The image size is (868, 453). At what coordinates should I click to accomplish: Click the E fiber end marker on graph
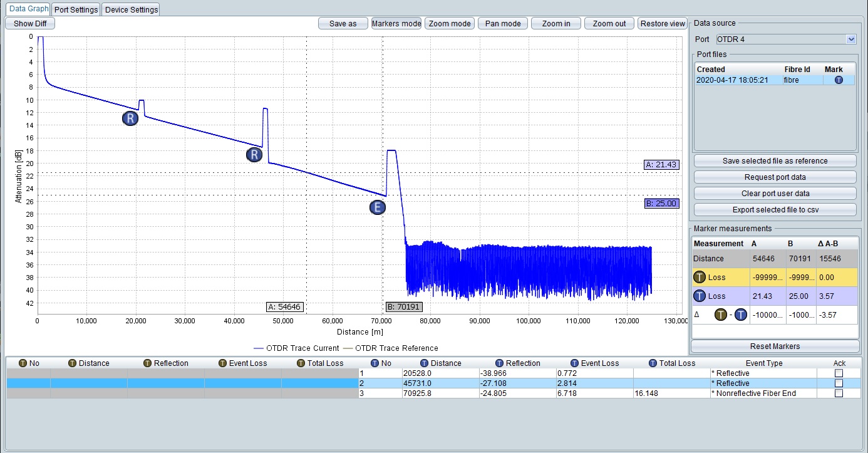tap(377, 208)
